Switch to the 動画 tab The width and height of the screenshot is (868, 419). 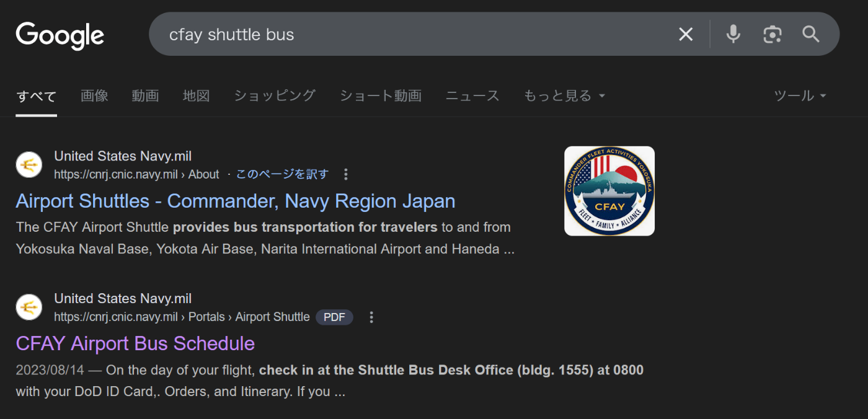tap(145, 95)
